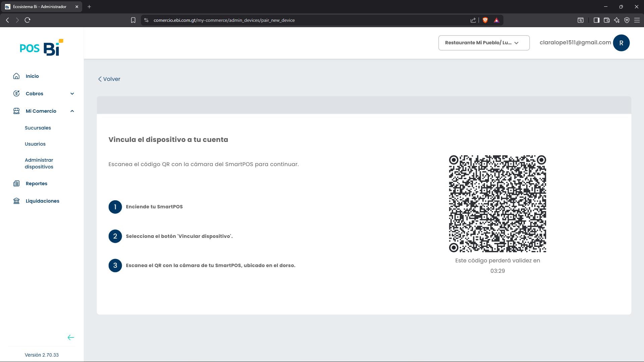Close the Ecosistema Bi tab

pos(77,7)
